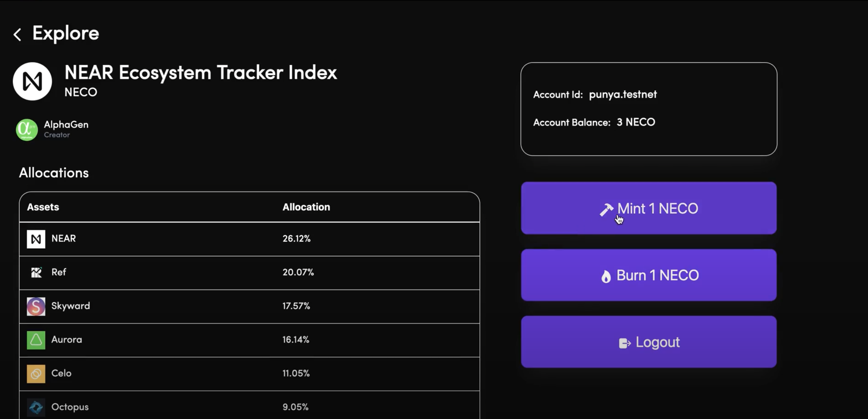Select the punya.testnet account id
The width and height of the screenshot is (868, 419).
623,95
